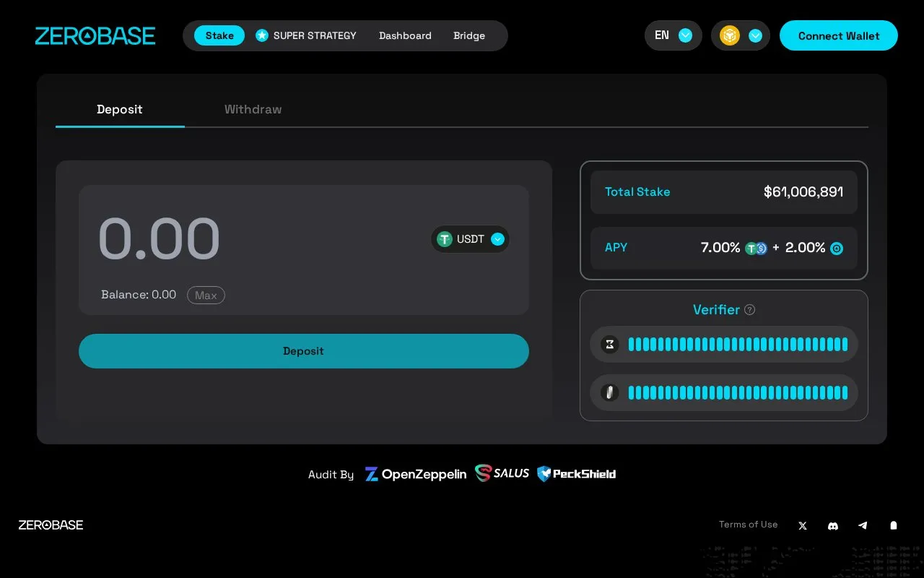Click the capsule verifier progress bar
The image size is (924, 578).
point(738,393)
